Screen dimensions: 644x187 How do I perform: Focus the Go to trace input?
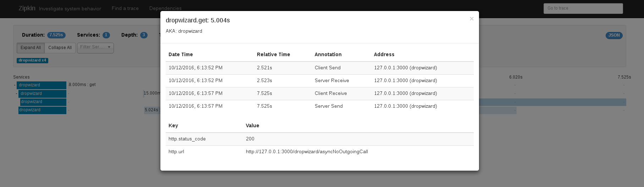pyautogui.click(x=583, y=9)
